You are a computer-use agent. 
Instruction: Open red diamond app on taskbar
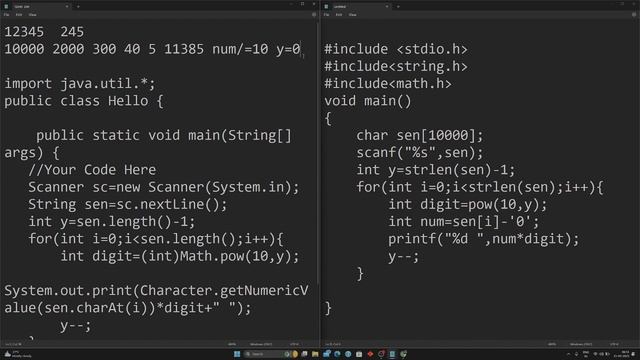[370, 354]
